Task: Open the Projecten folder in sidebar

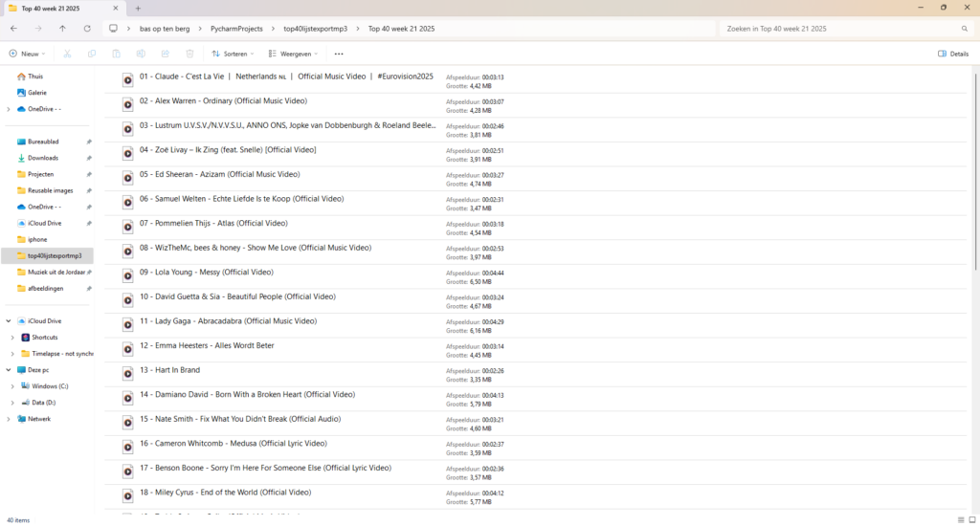Action: [40, 174]
